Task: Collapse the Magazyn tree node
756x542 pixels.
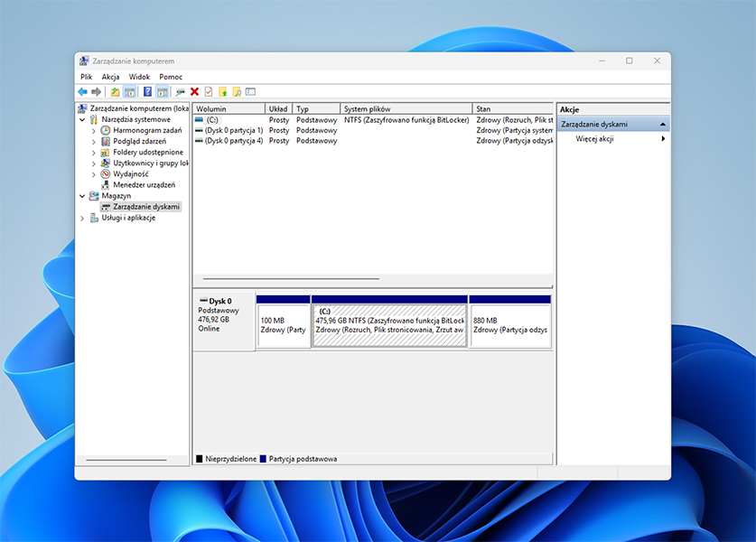Action: coord(82,196)
